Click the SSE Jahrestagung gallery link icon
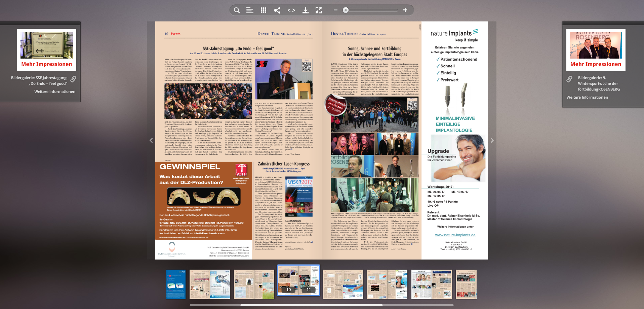 tap(73, 79)
